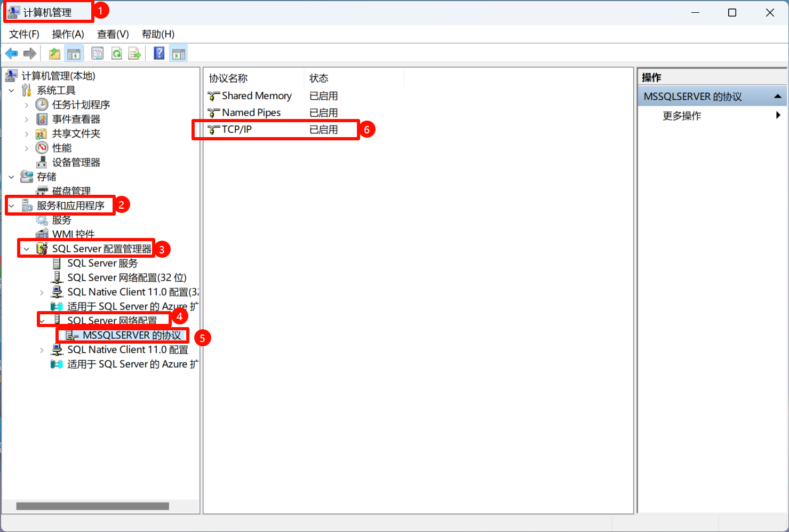Collapse the 系统工具 tree node
This screenshot has height=532, width=789.
12,91
